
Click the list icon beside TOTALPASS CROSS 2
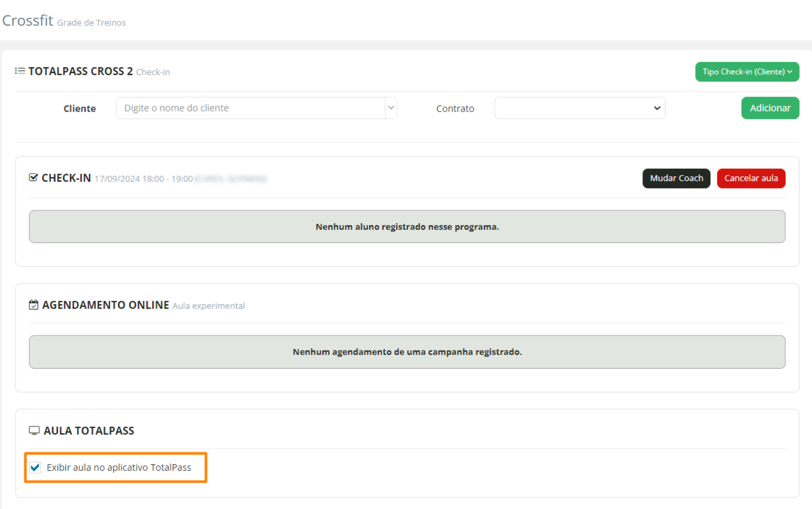[x=20, y=71]
